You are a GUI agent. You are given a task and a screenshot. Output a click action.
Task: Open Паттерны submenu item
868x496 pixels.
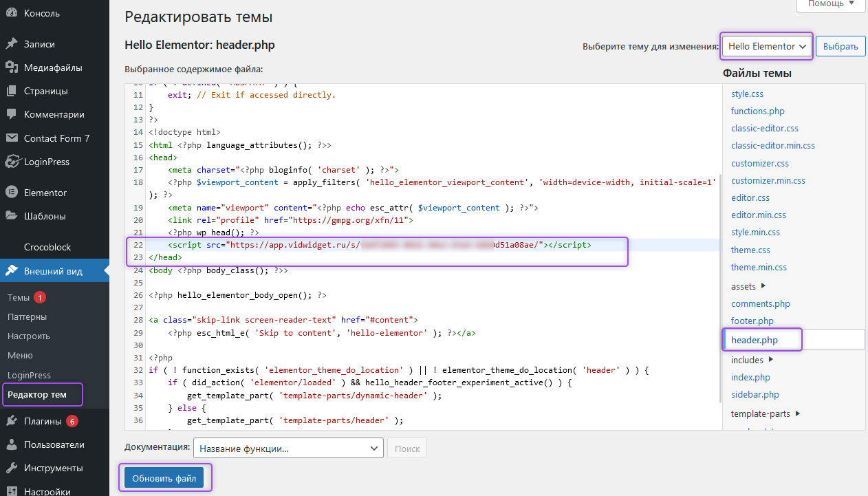[x=28, y=317]
